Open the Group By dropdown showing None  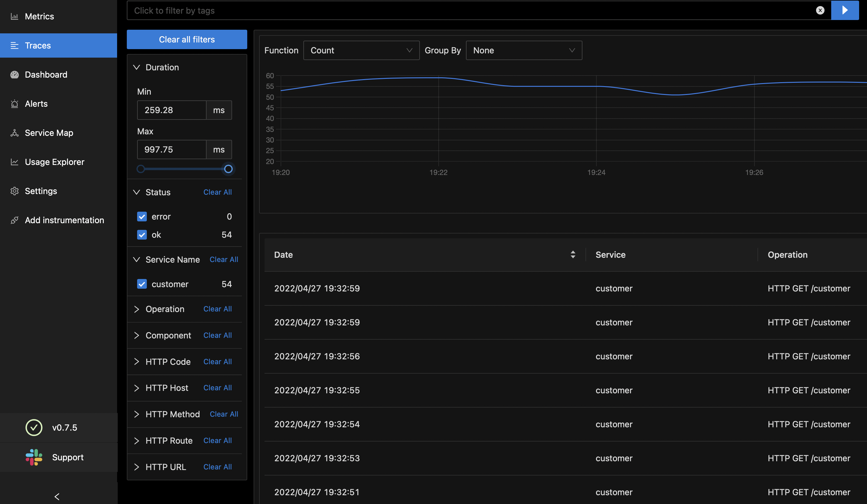coord(524,50)
